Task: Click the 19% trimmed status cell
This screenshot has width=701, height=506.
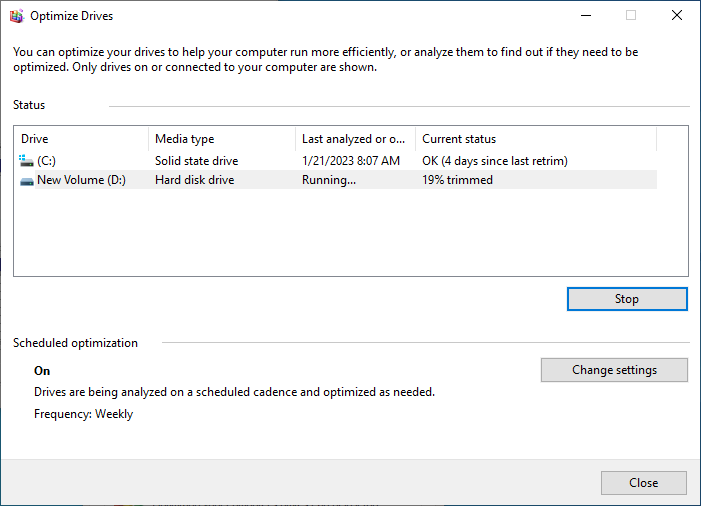Action: tap(457, 181)
